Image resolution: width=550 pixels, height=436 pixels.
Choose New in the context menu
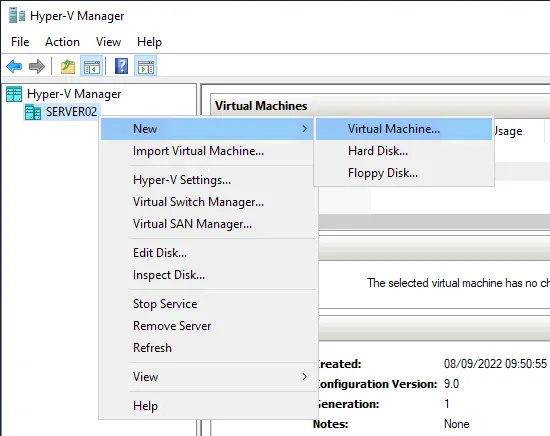pos(207,129)
